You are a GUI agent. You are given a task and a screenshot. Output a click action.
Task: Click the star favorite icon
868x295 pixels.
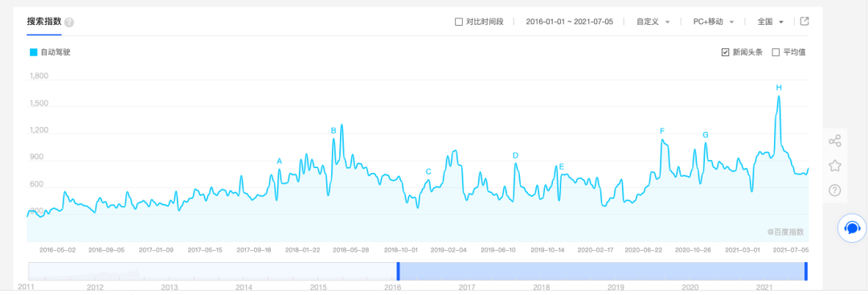(835, 166)
